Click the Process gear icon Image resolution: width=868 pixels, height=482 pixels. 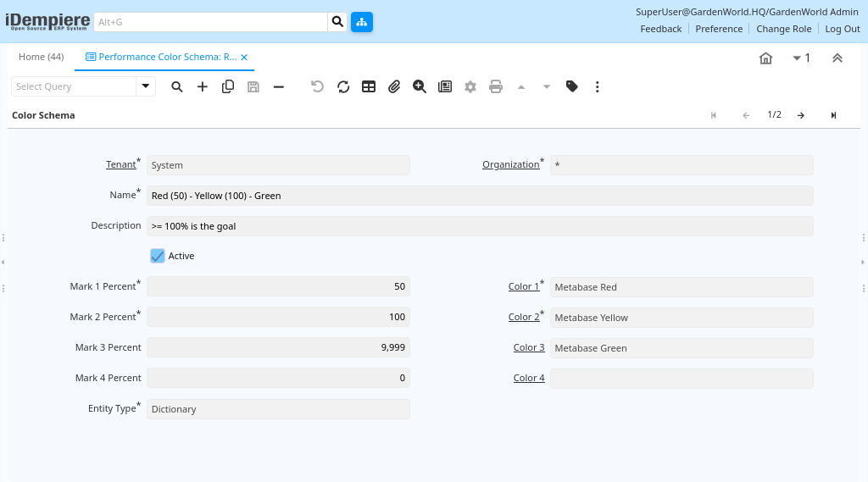point(470,87)
